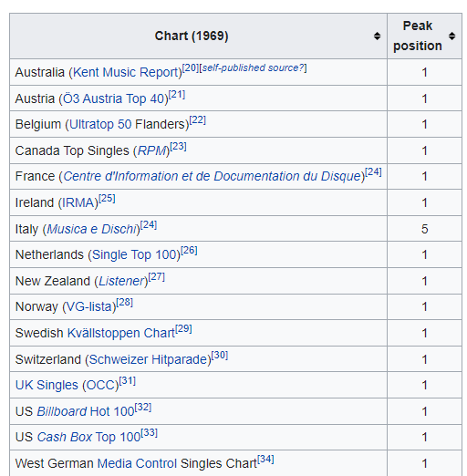Open Centre d'Information et de Documentation du Disque
The width and height of the screenshot is (467, 476).
tap(212, 176)
